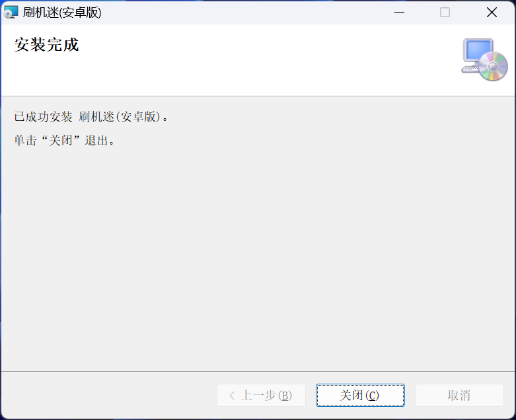Close the installer window with the X button

pyautogui.click(x=492, y=13)
